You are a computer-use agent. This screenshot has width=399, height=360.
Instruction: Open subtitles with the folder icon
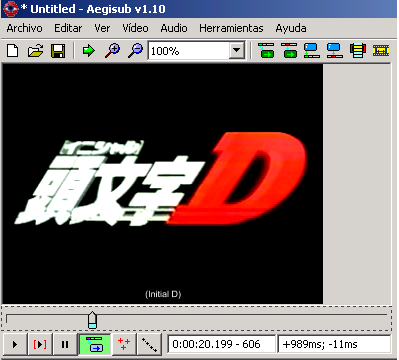coord(35,51)
